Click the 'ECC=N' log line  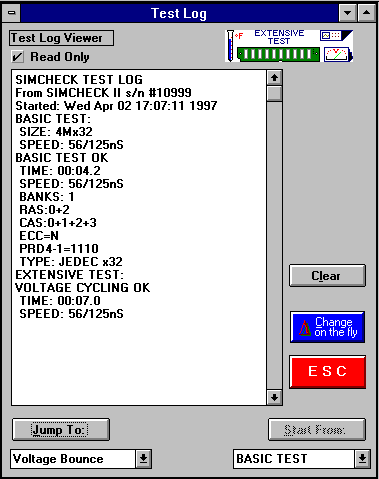click(39, 236)
